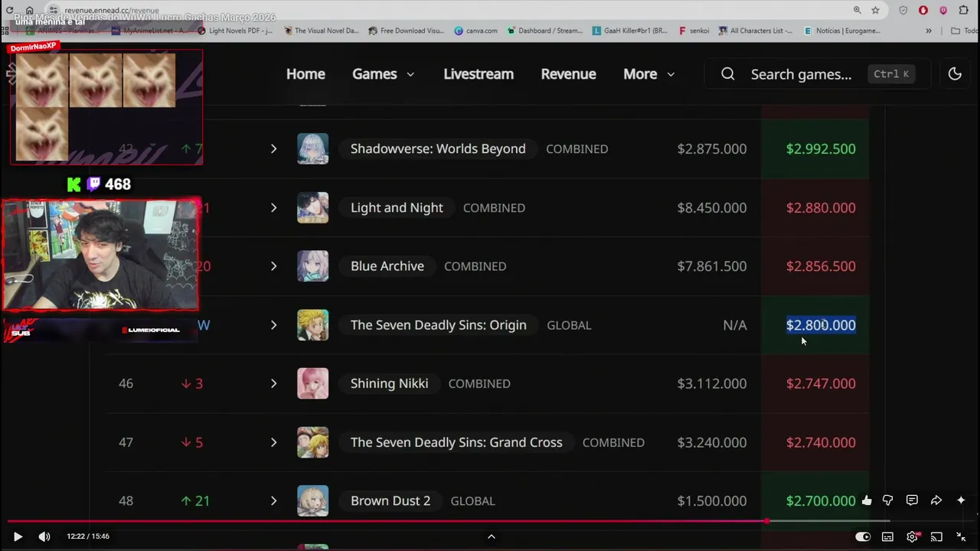Expand the Shadowverse: Worlds Beyond row
980x551 pixels.
click(273, 148)
